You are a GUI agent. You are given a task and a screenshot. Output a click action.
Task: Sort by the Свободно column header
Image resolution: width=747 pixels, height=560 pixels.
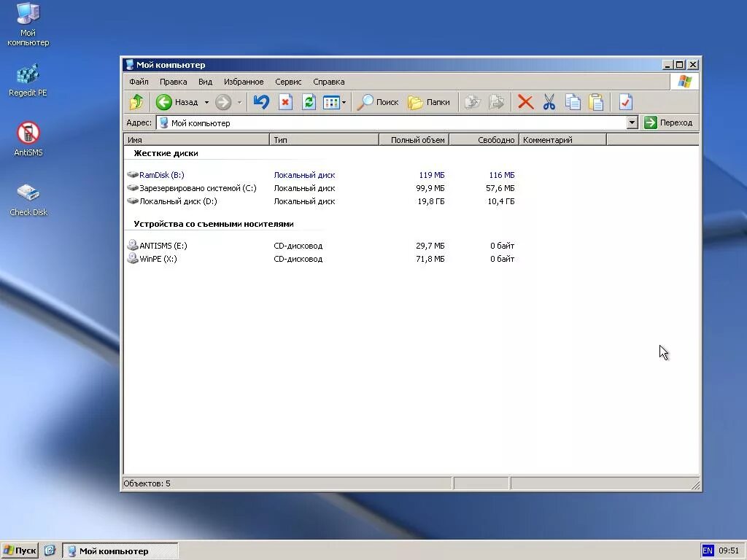484,139
